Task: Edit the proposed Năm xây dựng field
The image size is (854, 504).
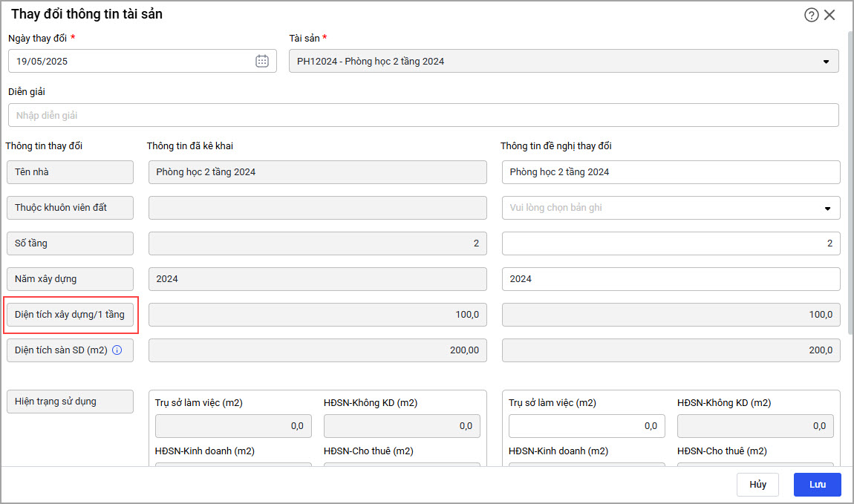Action: pos(671,279)
